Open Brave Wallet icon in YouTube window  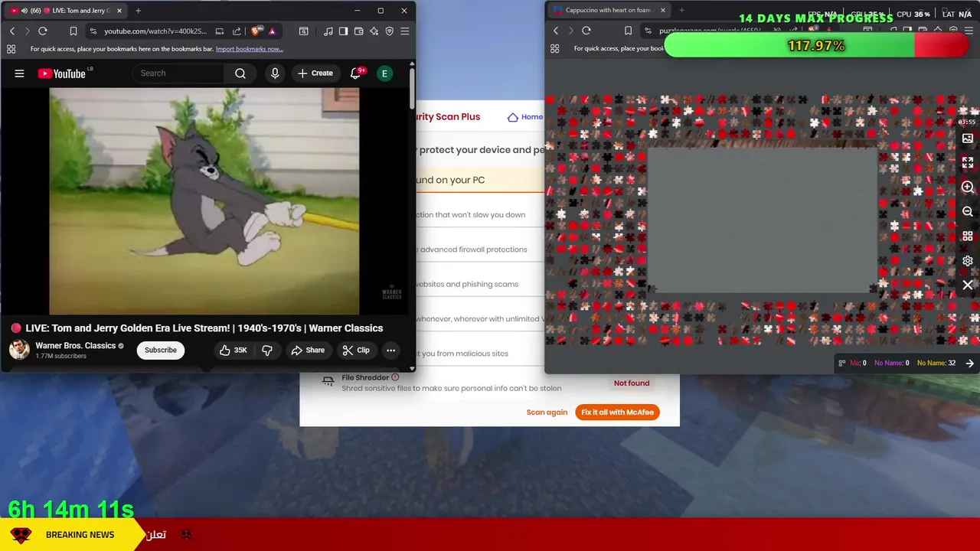pyautogui.click(x=359, y=31)
